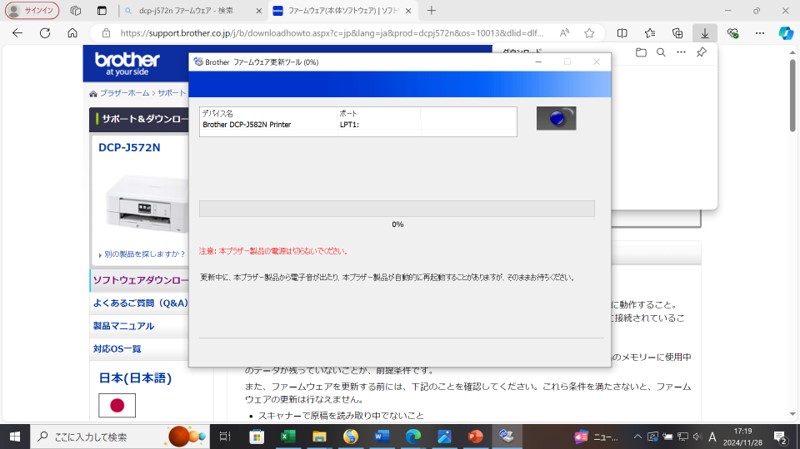Open the Windows Start menu

point(15,437)
